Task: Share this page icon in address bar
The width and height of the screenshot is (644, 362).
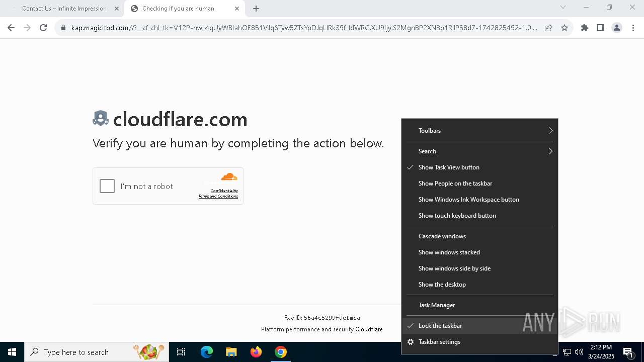Action: point(548,28)
